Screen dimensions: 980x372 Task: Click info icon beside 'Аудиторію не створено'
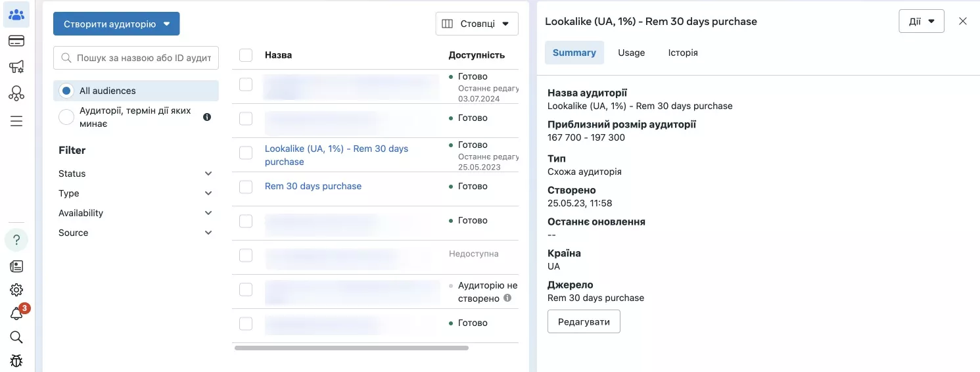507,298
